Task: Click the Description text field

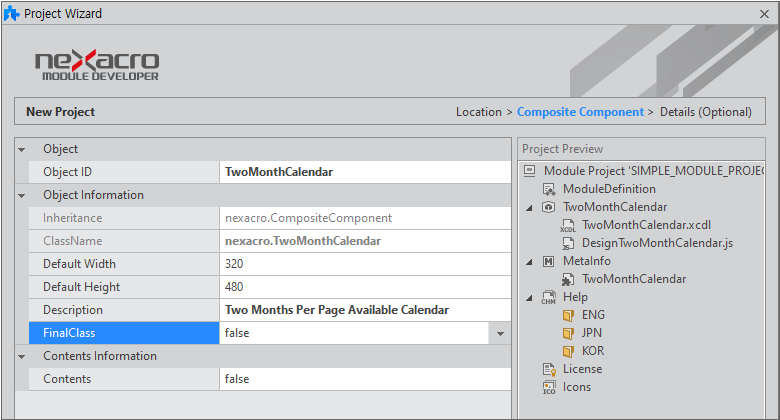Action: pyautogui.click(x=364, y=310)
